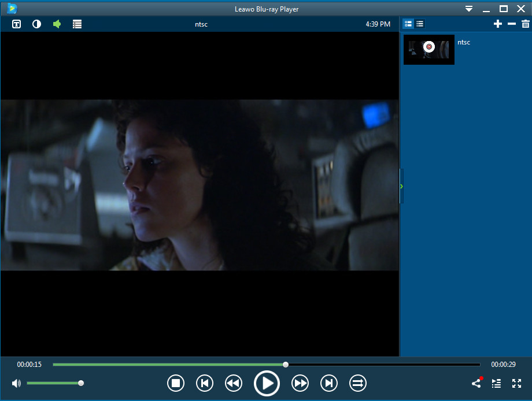Enter fullscreen mode

tap(516, 383)
